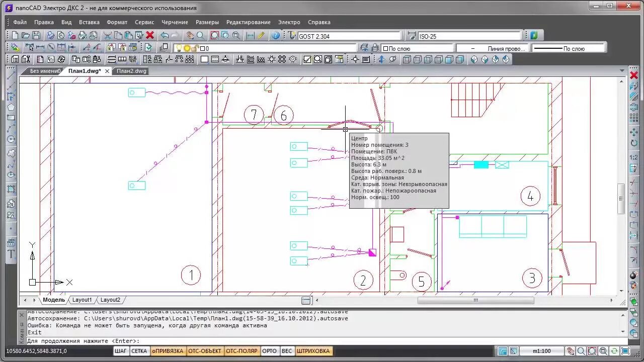
Task: Select the Rectangle tool in left toolbar
Action: (11, 118)
